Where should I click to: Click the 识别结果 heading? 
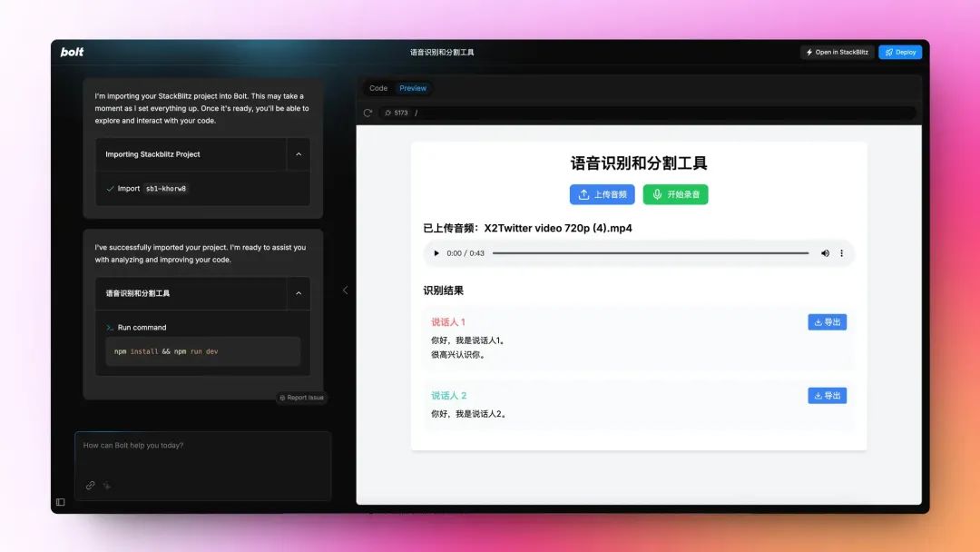click(443, 291)
